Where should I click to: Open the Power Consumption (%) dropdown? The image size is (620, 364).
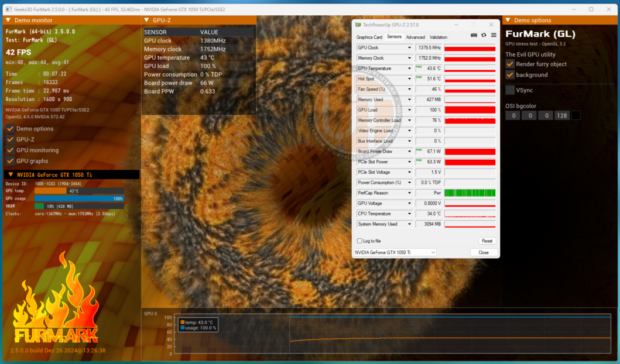click(x=409, y=183)
